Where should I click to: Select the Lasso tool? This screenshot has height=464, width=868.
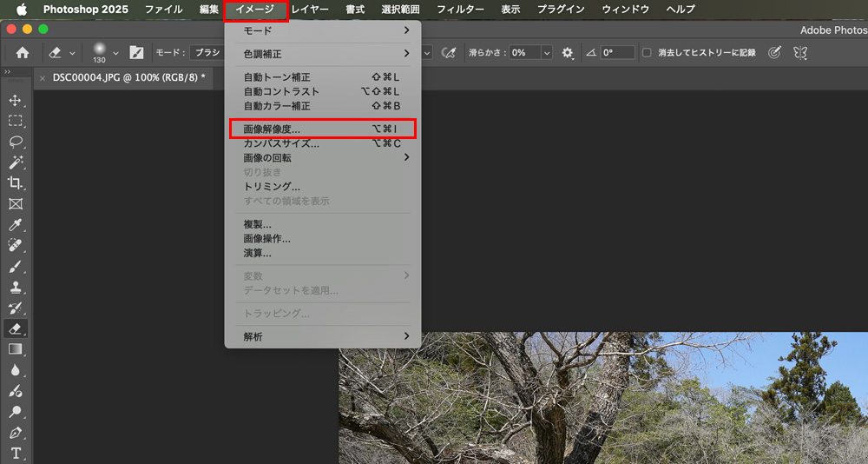coord(16,142)
